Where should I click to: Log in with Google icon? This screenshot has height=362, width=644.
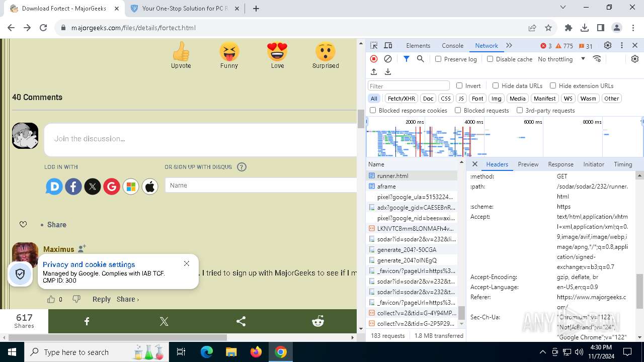click(112, 187)
